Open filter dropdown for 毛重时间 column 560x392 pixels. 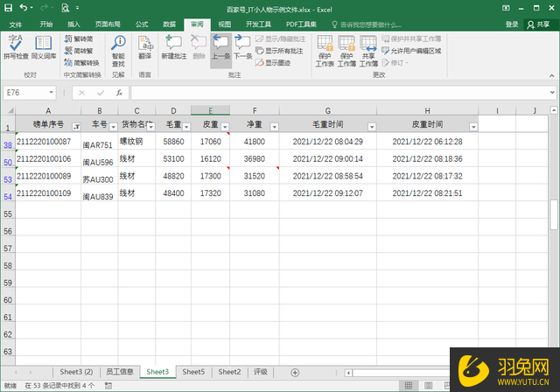pos(372,127)
